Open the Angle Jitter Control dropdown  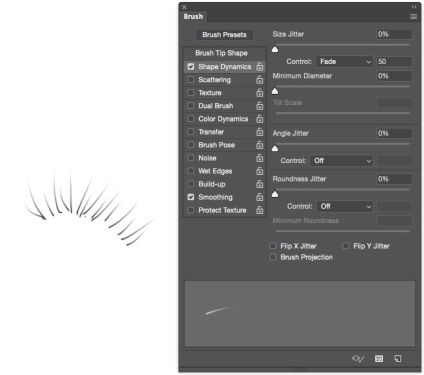[x=341, y=161]
